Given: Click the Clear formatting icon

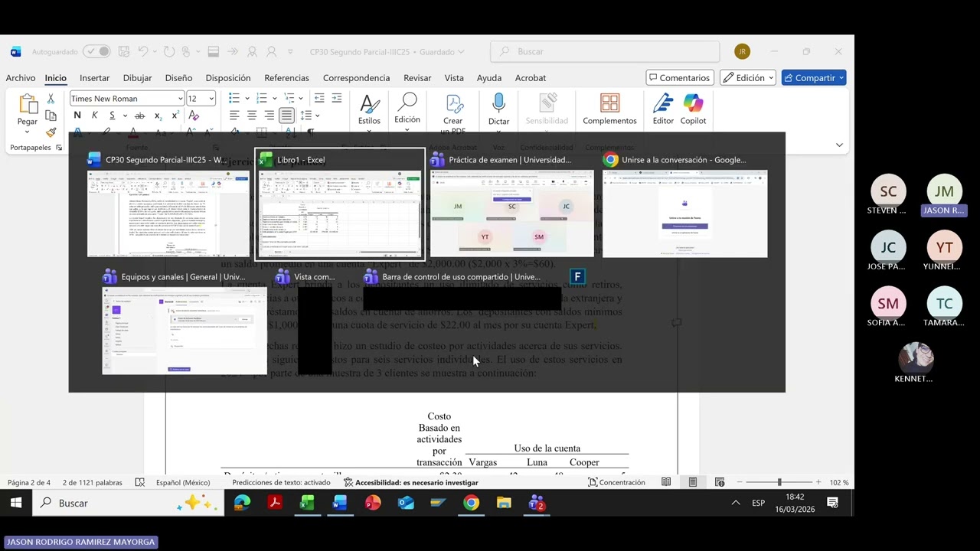Looking at the screenshot, I should pos(194,116).
